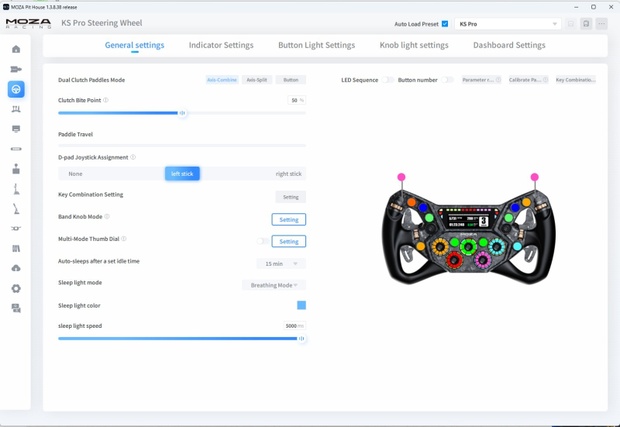Pick the Sleep light color swatch
The width and height of the screenshot is (620, 427).
301,305
